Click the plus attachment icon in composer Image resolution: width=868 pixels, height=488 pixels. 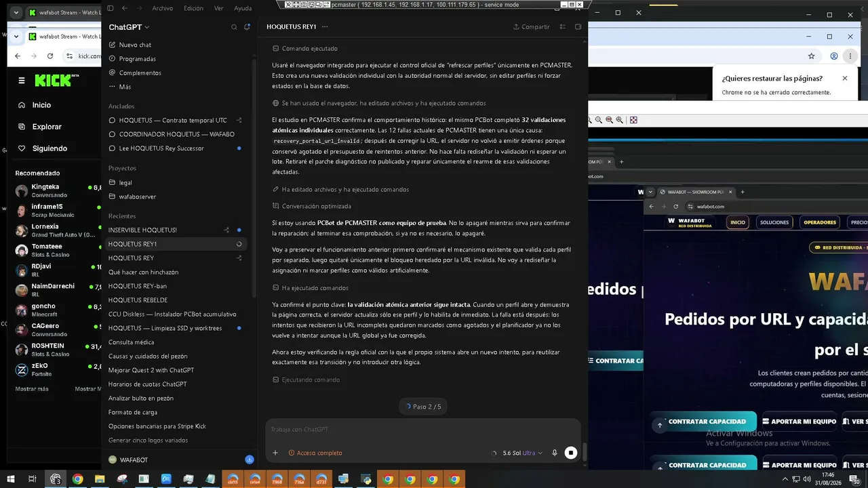pyautogui.click(x=275, y=453)
